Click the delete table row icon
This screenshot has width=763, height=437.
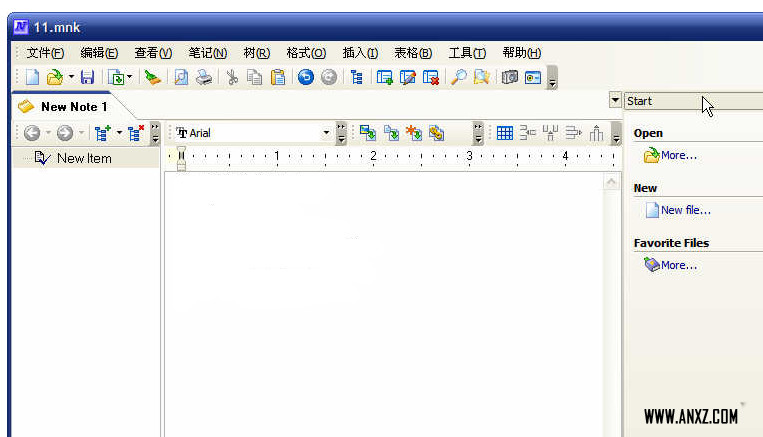(x=574, y=133)
